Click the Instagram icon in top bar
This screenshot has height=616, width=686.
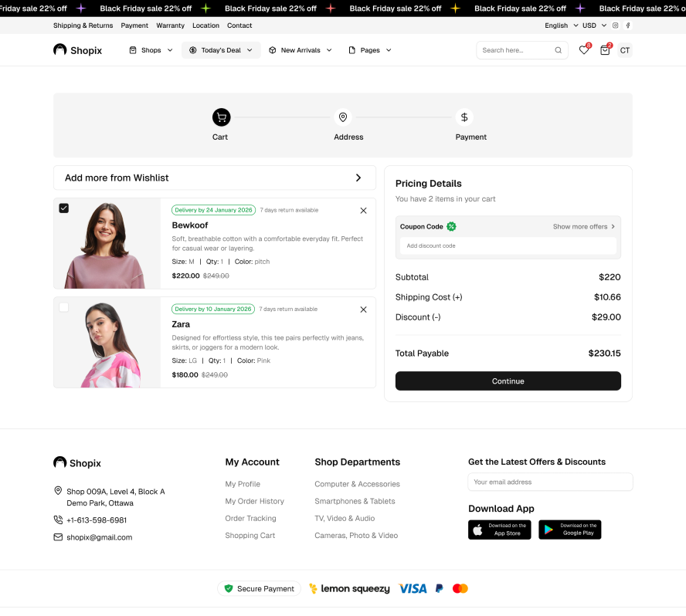click(616, 25)
